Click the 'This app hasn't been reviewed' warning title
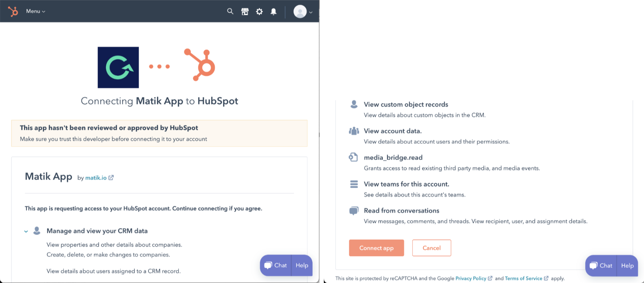The image size is (644, 283). [109, 128]
